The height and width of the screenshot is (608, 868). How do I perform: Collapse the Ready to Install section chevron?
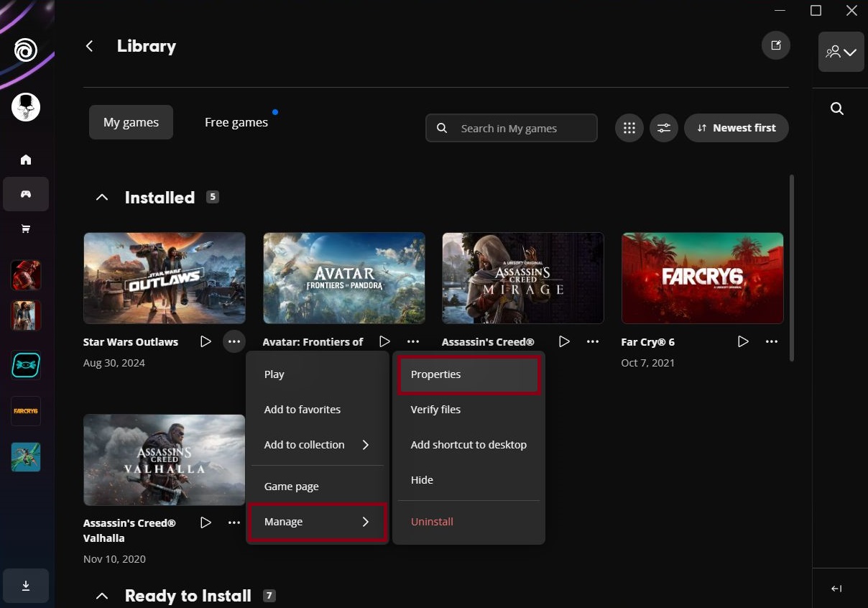[102, 596]
